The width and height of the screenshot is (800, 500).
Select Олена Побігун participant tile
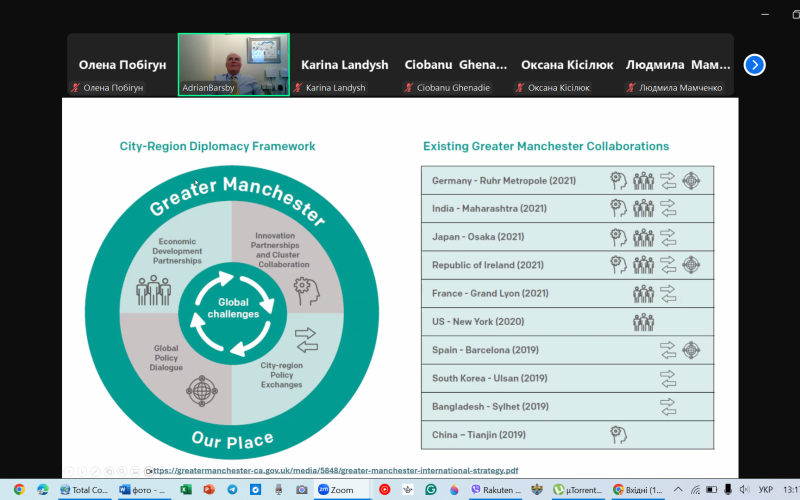click(x=122, y=65)
